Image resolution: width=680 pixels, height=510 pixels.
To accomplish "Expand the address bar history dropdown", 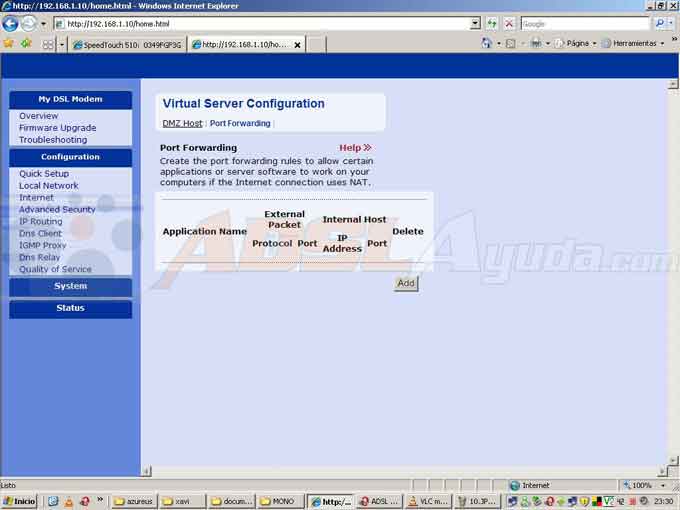I will tap(475, 23).
